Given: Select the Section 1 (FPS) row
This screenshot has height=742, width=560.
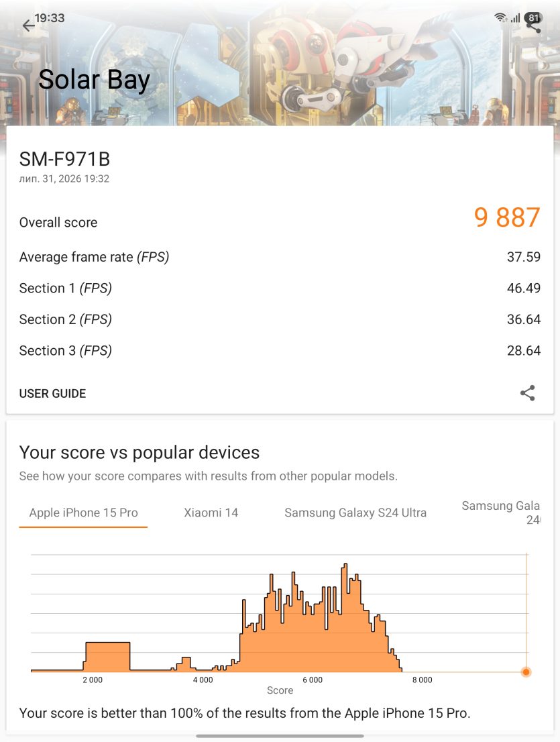Looking at the screenshot, I should pyautogui.click(x=280, y=288).
